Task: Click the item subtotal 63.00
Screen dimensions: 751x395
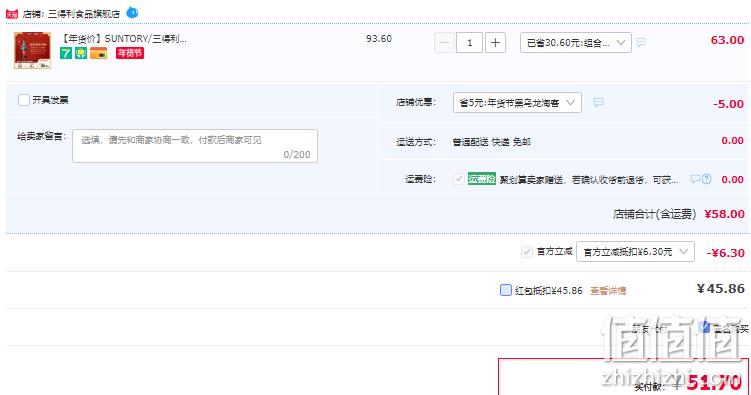Action: 727,40
